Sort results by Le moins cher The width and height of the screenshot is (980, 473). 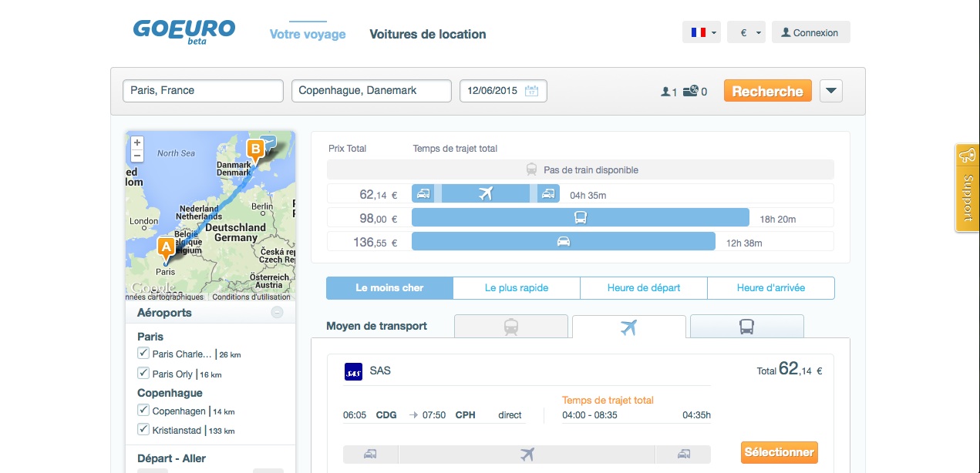pyautogui.click(x=389, y=288)
